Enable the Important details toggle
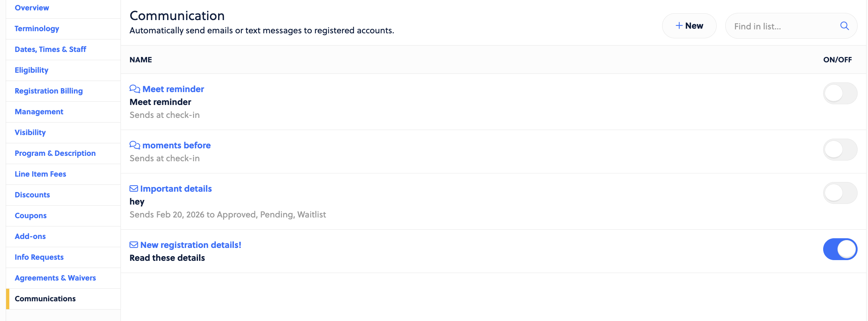The image size is (868, 321). pos(840,193)
